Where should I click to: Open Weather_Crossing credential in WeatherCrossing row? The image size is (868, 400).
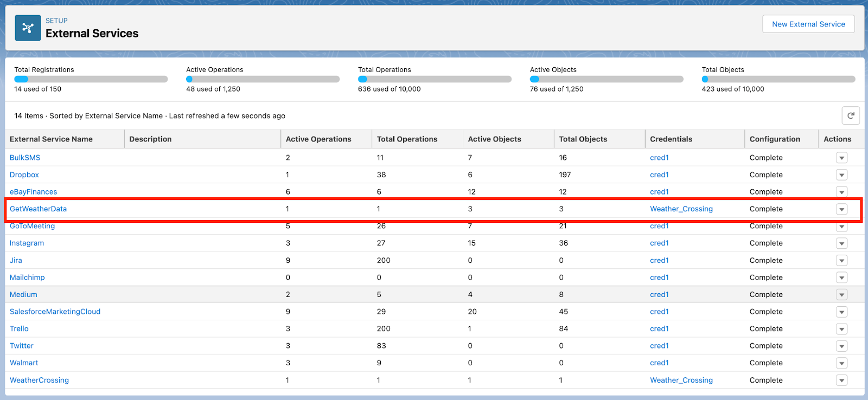click(x=681, y=380)
